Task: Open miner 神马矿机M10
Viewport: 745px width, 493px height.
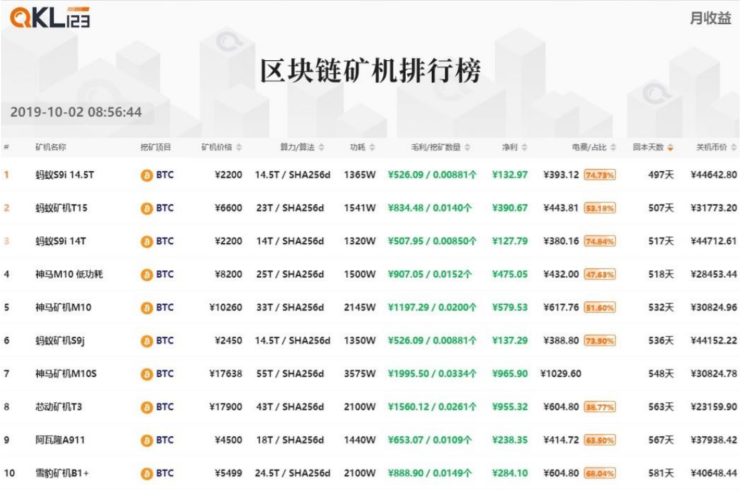Action: [x=64, y=308]
